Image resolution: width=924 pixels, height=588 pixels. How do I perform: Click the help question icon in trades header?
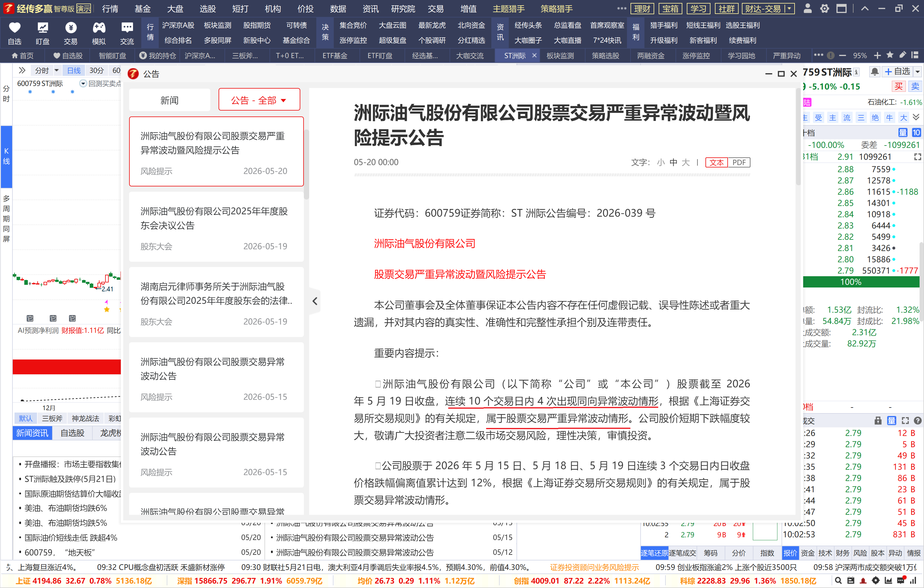coord(917,421)
